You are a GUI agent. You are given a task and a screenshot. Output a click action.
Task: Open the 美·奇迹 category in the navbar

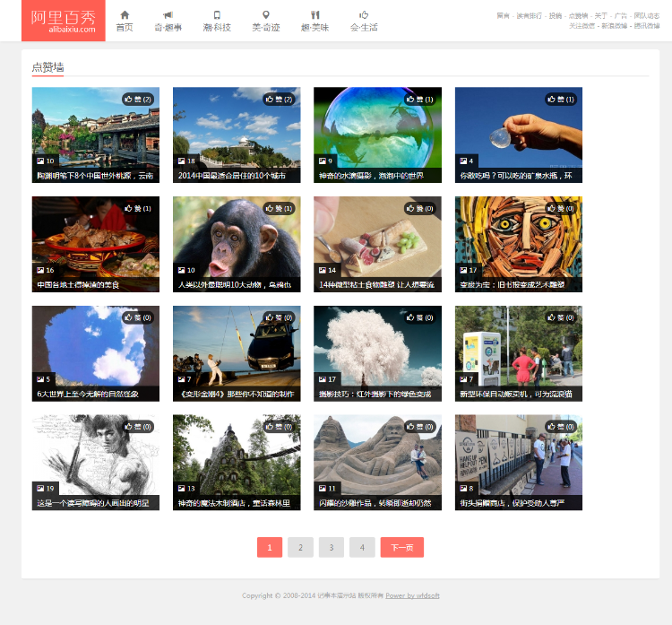pos(266,21)
